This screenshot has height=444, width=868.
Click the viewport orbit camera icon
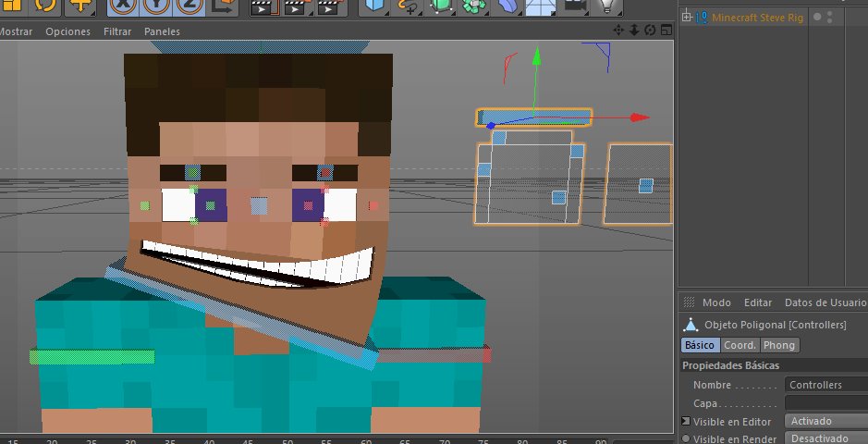tap(651, 31)
